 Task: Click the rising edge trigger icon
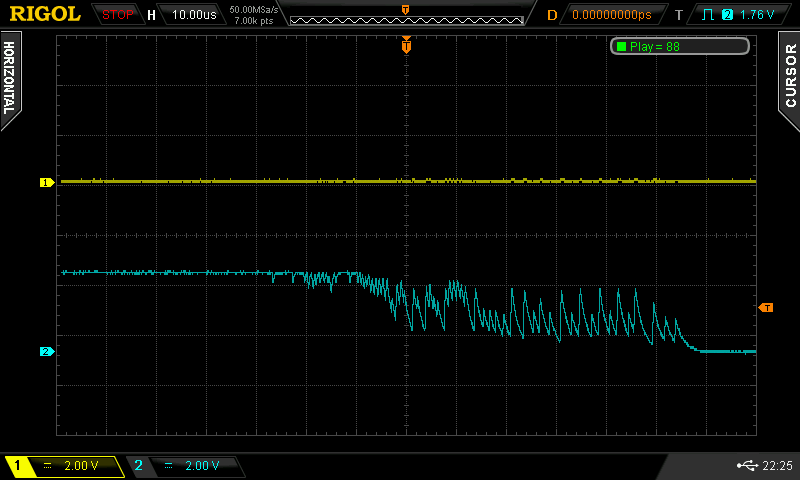pos(708,15)
